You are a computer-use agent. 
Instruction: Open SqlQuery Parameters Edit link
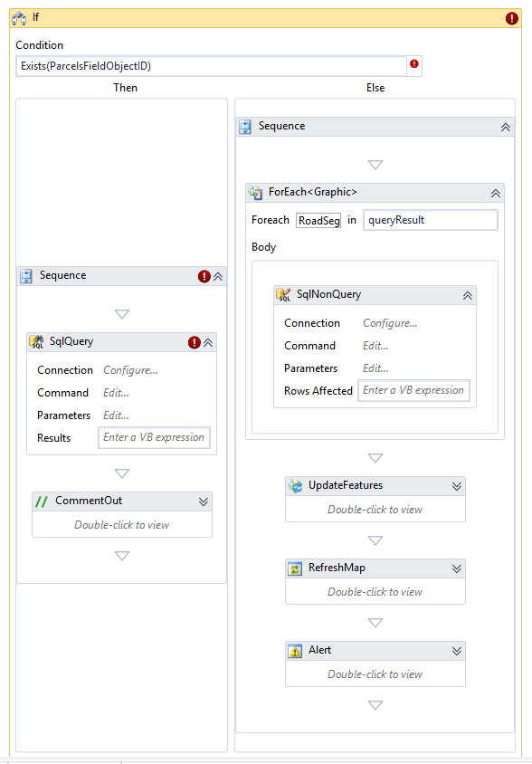(x=116, y=415)
